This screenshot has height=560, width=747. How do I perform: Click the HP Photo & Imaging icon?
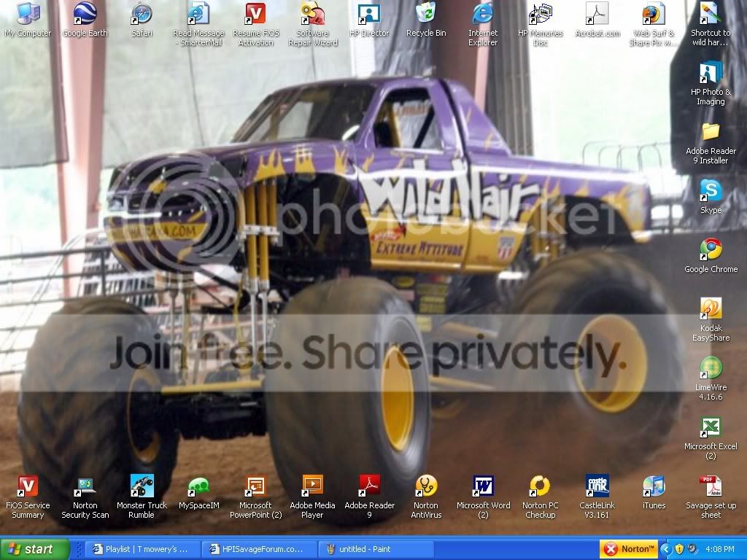pyautogui.click(x=711, y=84)
